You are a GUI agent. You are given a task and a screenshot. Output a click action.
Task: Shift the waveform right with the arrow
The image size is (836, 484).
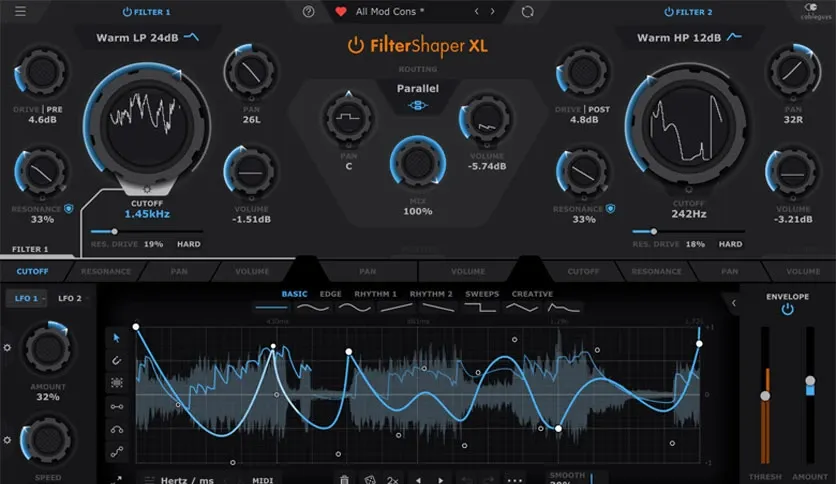click(x=440, y=480)
